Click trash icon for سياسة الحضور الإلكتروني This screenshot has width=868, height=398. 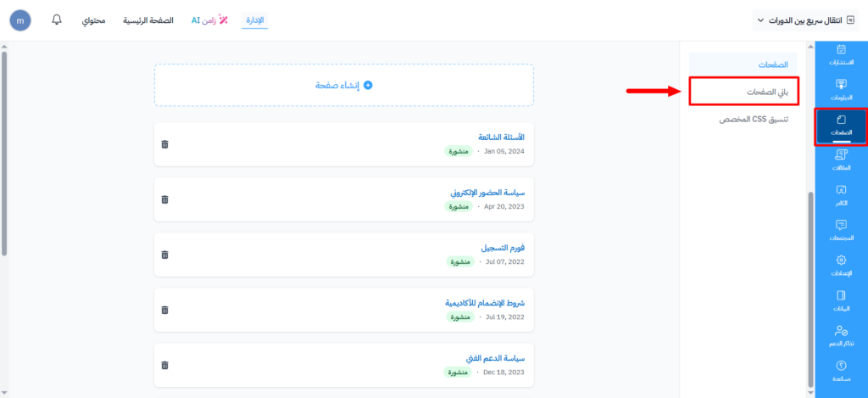pyautogui.click(x=164, y=199)
